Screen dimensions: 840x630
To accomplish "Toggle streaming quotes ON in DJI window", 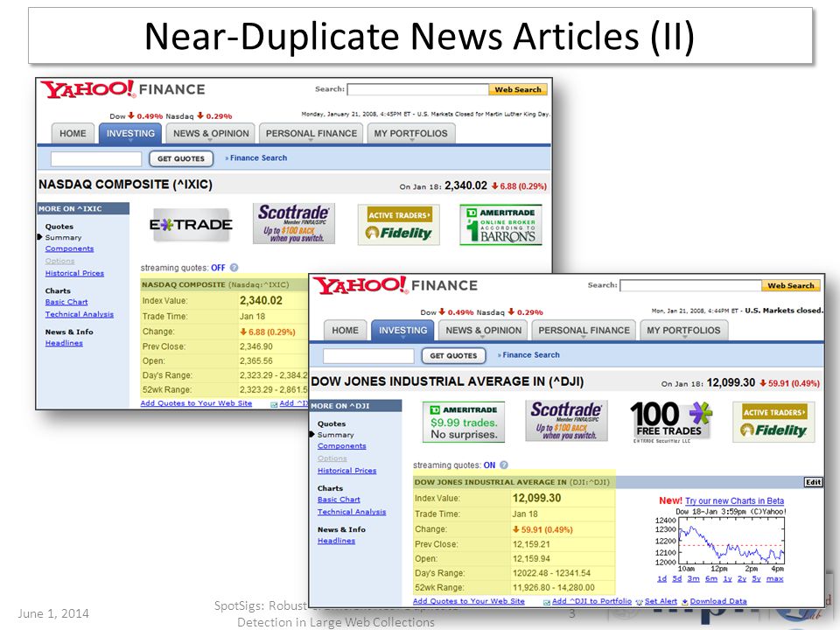I will 490,465.
